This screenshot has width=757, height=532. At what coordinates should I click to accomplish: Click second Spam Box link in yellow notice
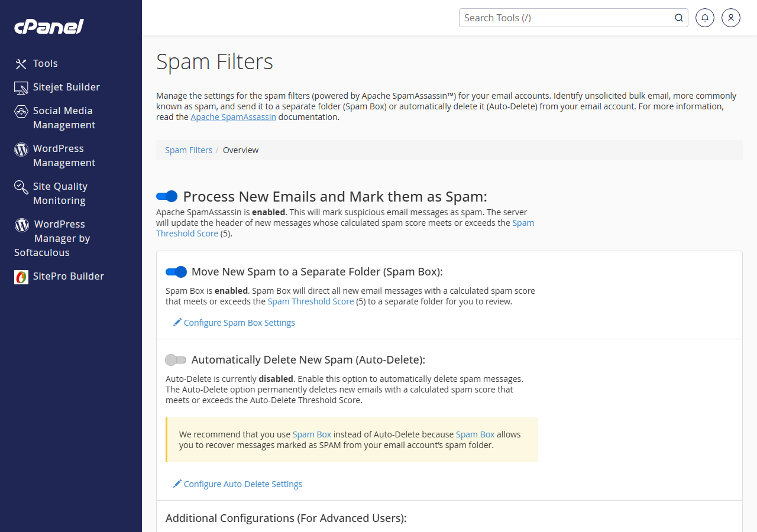475,434
